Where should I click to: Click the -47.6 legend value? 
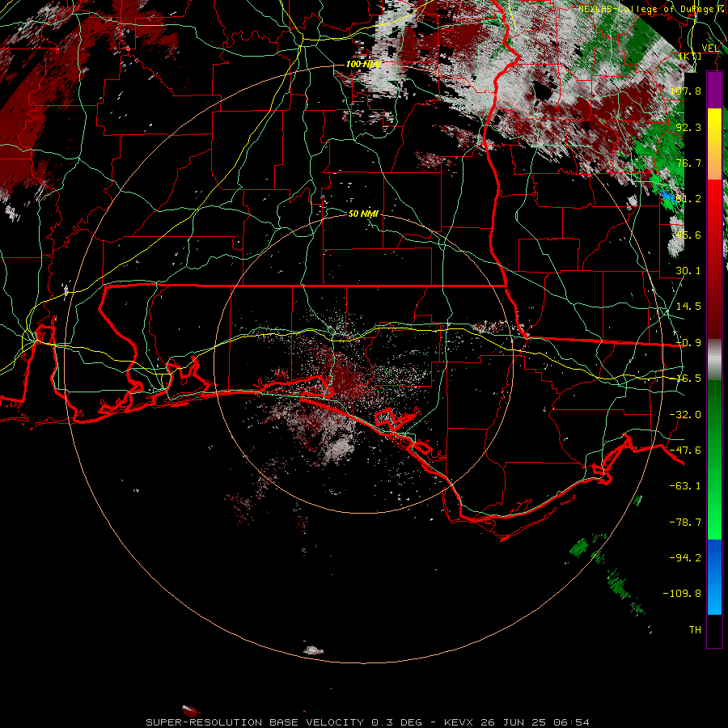[685, 450]
